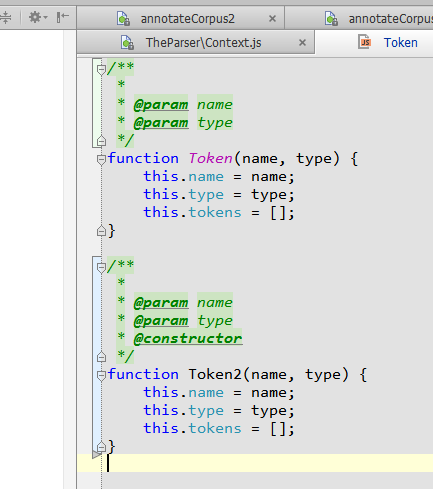Screen dimensions: 433x489
Task: Click fold end marker at Token2 closing brace
Action: click(x=101, y=447)
